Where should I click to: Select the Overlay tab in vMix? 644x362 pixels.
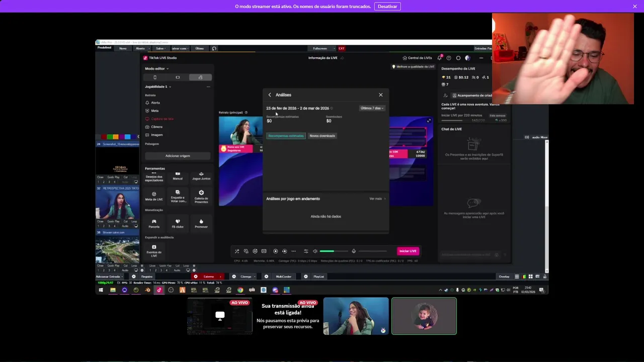(504, 277)
